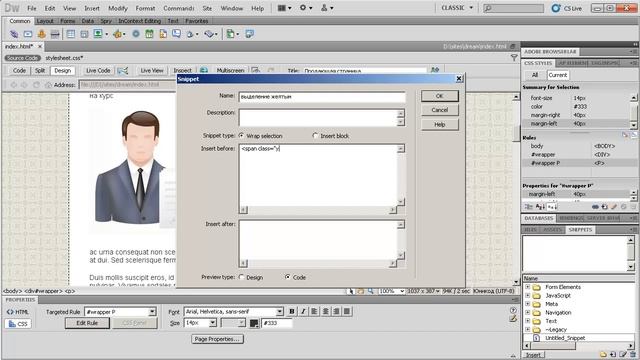Screen dimensions: 640x360
Task: Click Show Category View icon in CSS panel
Action: [x=529, y=207]
